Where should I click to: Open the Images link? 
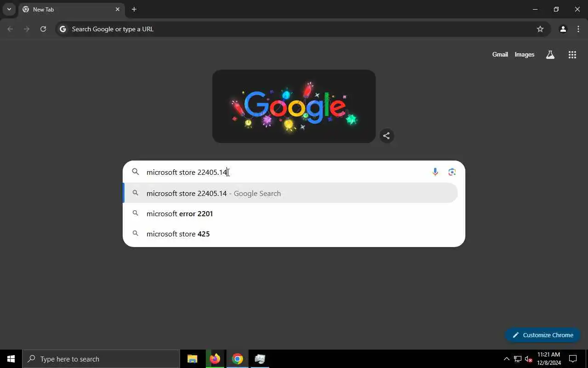click(524, 54)
